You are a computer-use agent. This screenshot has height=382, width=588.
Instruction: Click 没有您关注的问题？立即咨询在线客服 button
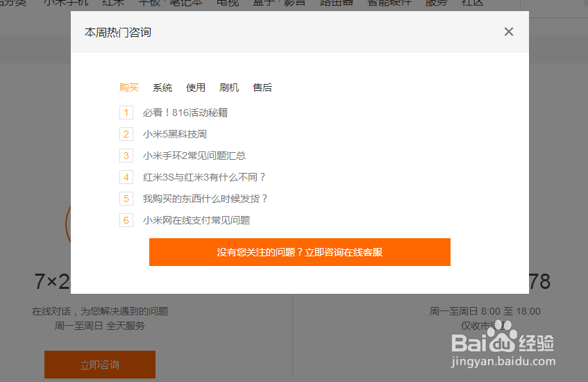pyautogui.click(x=300, y=252)
